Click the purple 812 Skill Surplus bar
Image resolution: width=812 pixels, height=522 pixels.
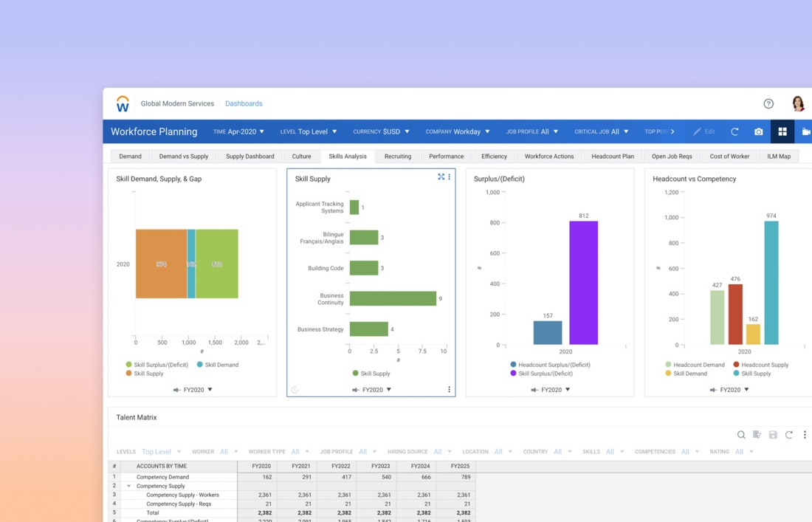584,283
